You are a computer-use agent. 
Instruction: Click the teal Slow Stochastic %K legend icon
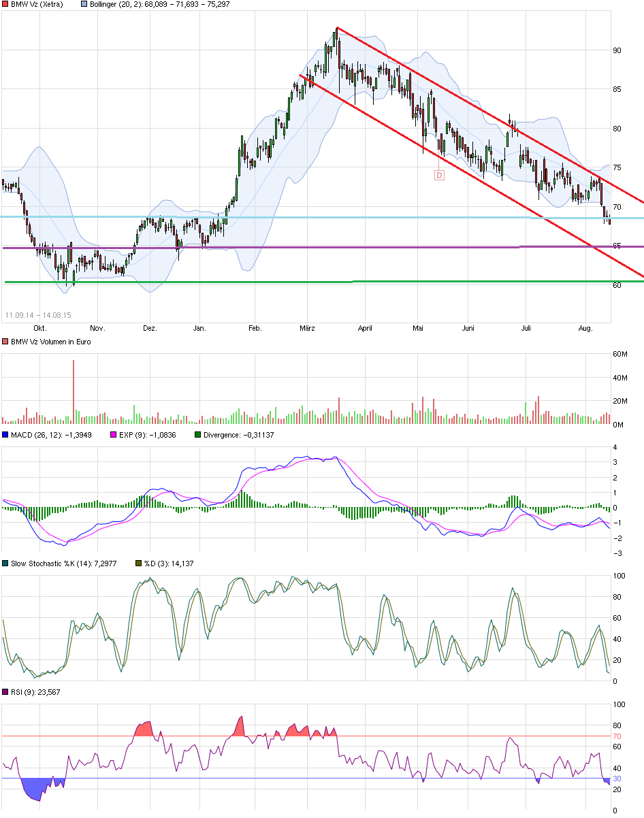click(5, 563)
